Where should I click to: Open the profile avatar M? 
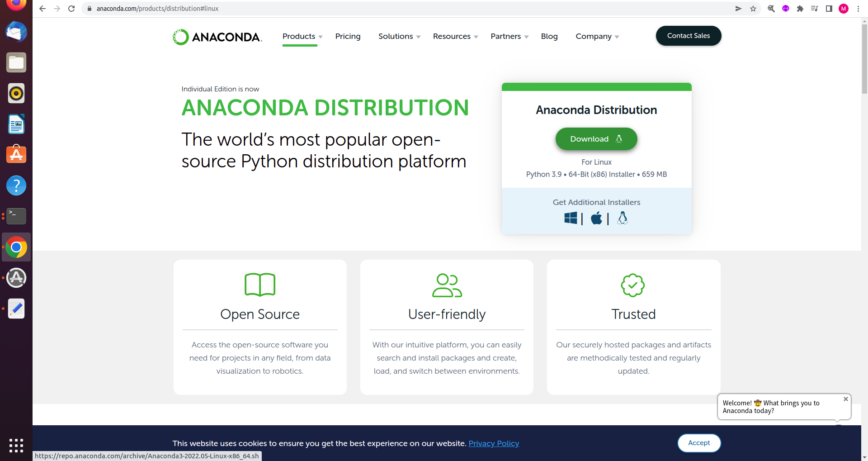tap(844, 9)
